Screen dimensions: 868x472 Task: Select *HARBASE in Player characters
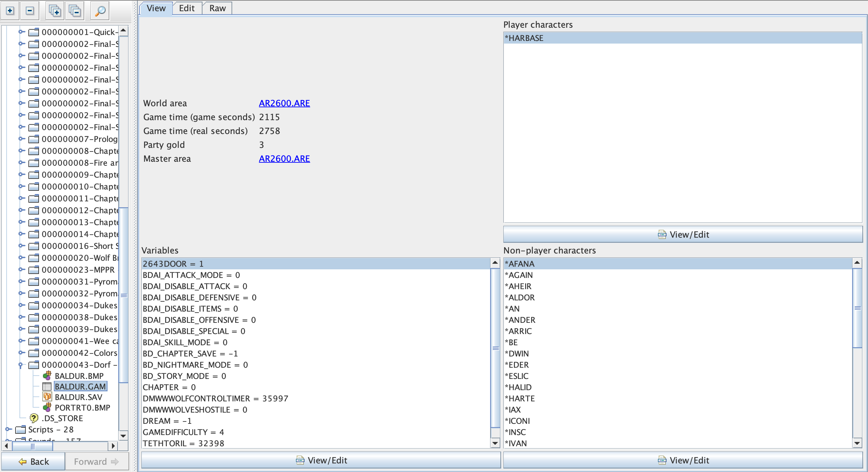coord(683,38)
